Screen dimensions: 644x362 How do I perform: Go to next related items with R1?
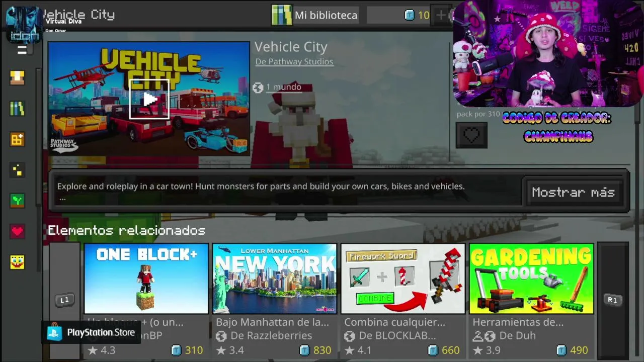tap(612, 300)
